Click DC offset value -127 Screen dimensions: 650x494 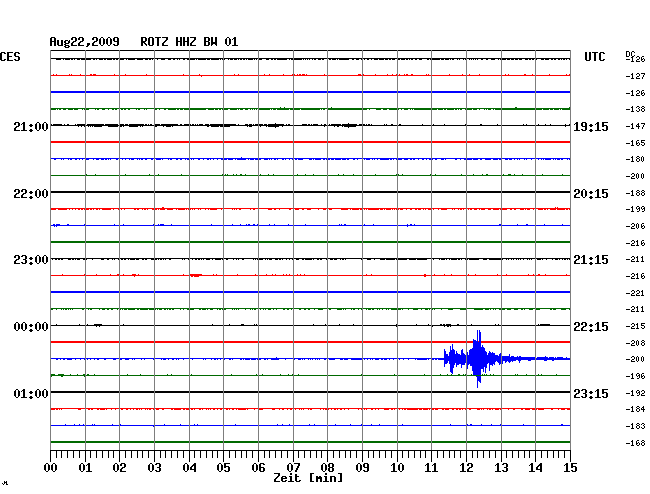pos(635,76)
